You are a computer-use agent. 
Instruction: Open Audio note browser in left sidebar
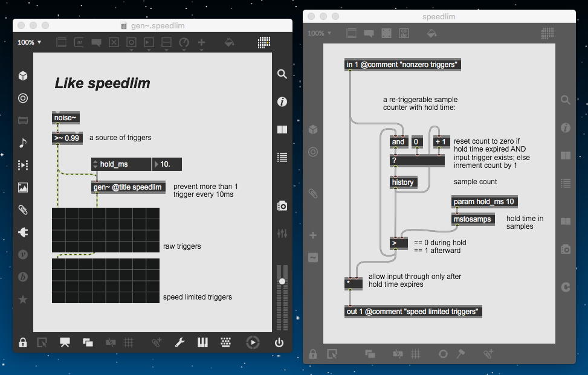[x=23, y=143]
